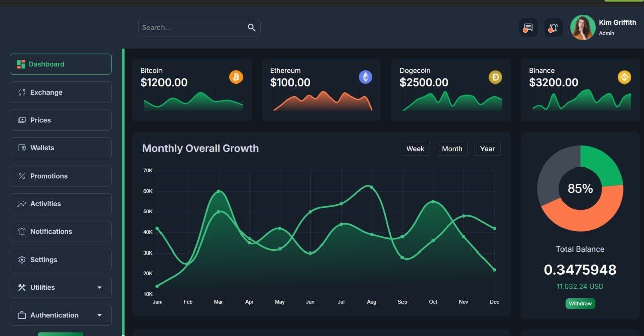The height and width of the screenshot is (336, 644).
Task: Click the Settings gear icon
Action: coord(22,260)
